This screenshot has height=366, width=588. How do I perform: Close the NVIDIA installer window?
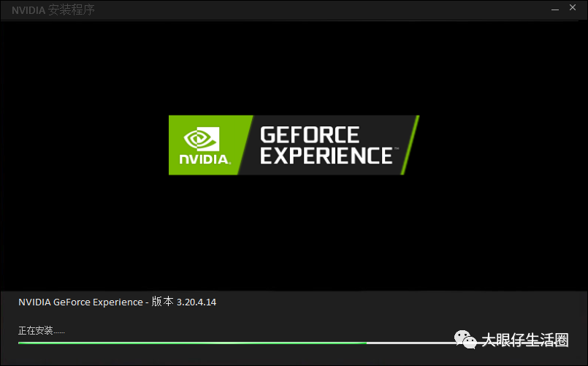click(573, 7)
